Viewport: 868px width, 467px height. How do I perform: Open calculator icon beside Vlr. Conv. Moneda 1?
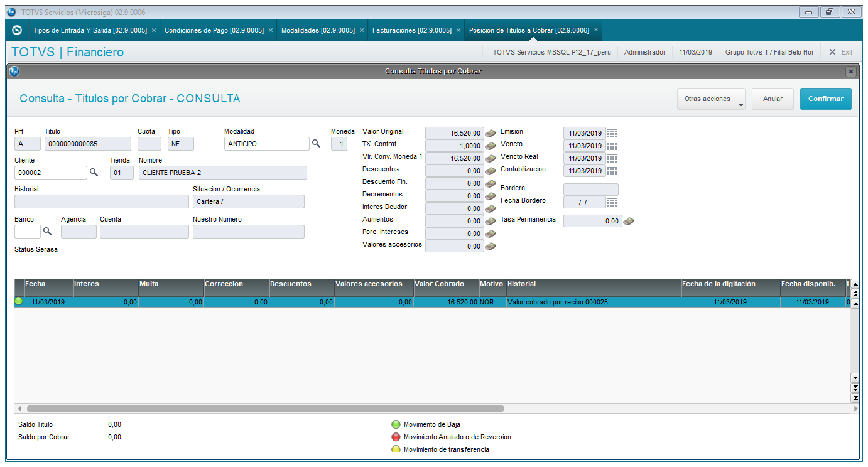[491, 158]
